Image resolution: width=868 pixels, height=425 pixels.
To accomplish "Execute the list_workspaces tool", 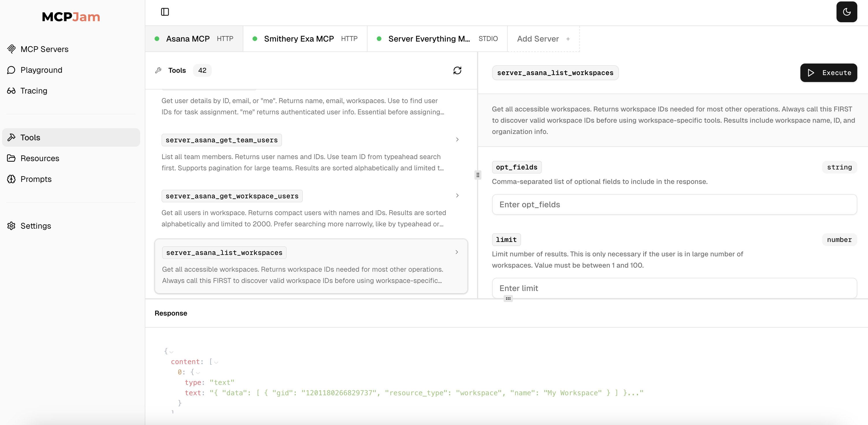I will pos(828,73).
